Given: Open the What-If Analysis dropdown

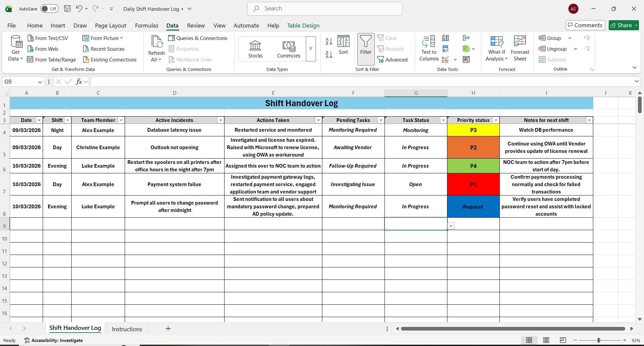Looking at the screenshot, I should pos(496,55).
